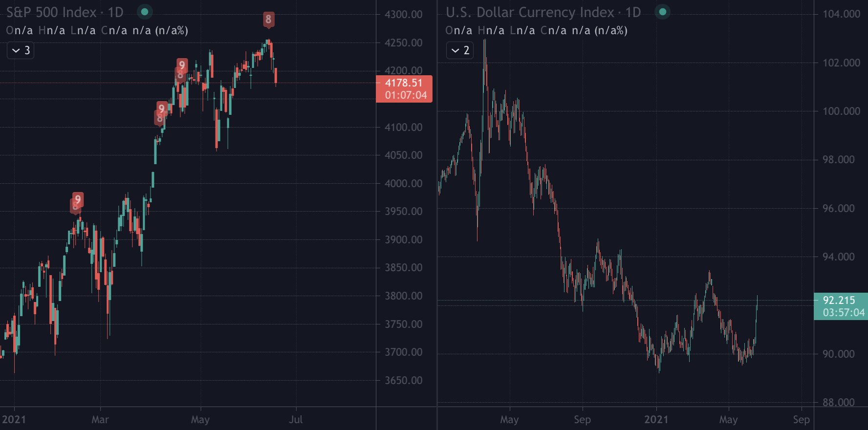Click market status dot beside U.S. Dollar Currency Index
868x430 pixels.
[662, 12]
